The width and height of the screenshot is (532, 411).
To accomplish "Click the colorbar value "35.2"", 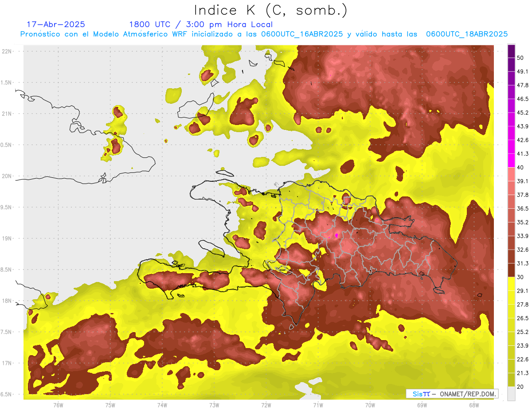I will pyautogui.click(x=522, y=222).
